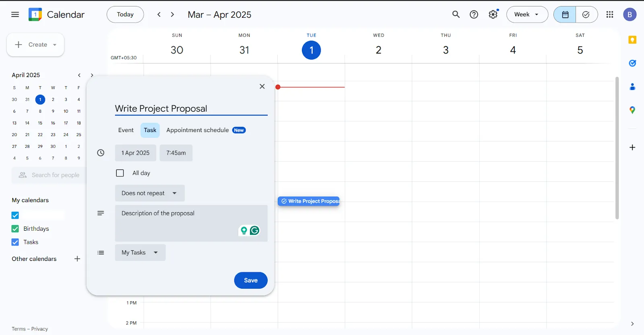
Task: Open Contacts side panel icon
Action: coord(632,87)
